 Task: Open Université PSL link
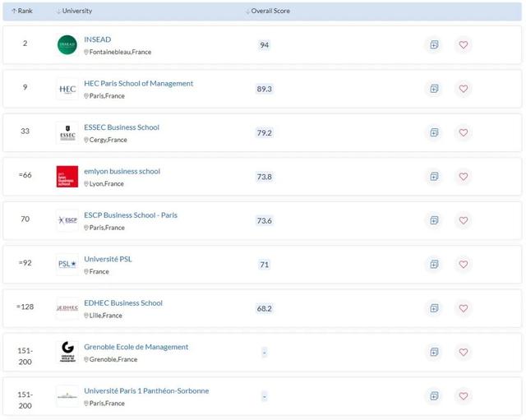pos(108,259)
